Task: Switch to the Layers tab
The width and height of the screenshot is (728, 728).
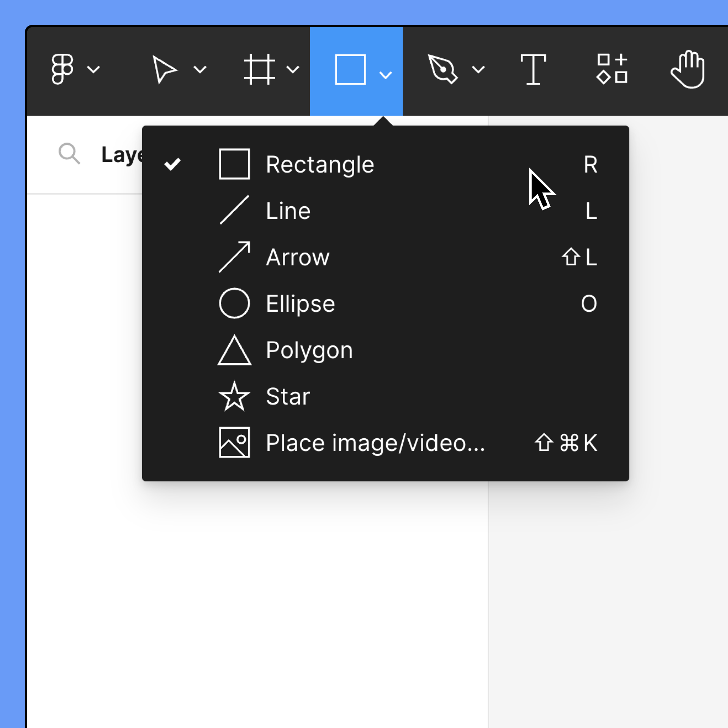Action: point(121,155)
